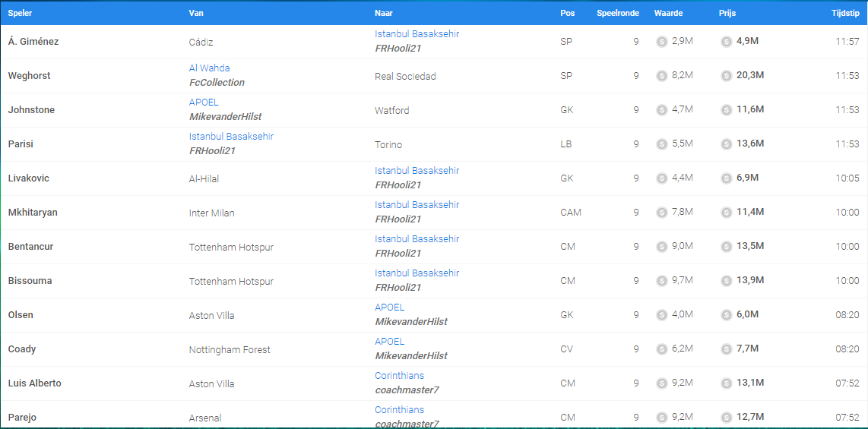Open Istanbul Basaksehir link in Á. Giménez row
The height and width of the screenshot is (429, 868).
coord(417,33)
